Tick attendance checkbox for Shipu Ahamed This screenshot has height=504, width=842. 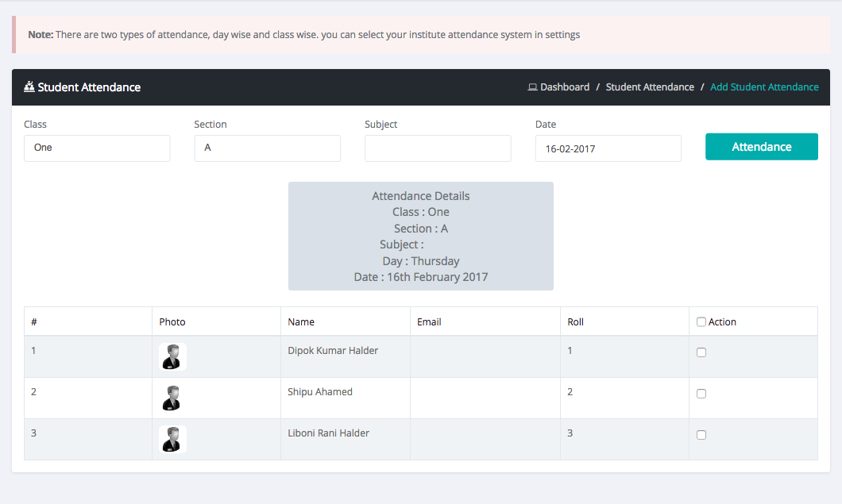coord(701,394)
